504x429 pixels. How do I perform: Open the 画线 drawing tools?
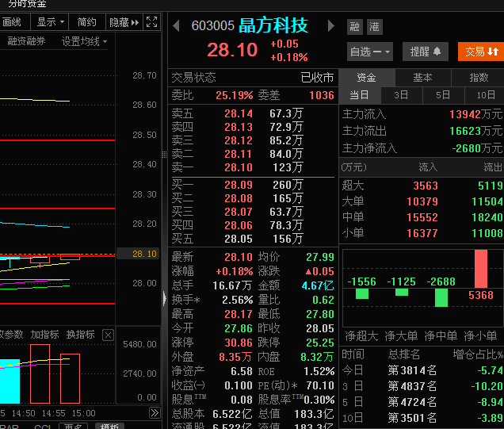(x=12, y=22)
